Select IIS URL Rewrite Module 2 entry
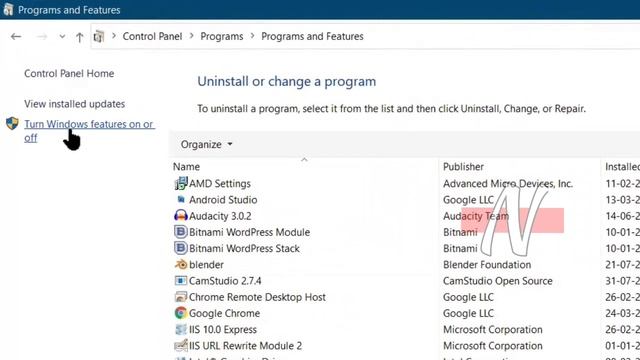The width and height of the screenshot is (640, 360). click(x=245, y=346)
